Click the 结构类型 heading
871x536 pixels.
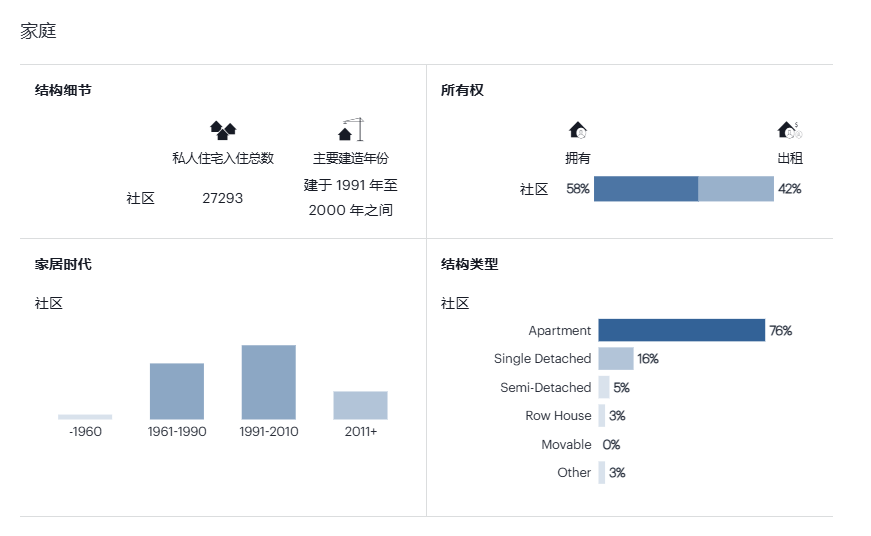pos(469,264)
